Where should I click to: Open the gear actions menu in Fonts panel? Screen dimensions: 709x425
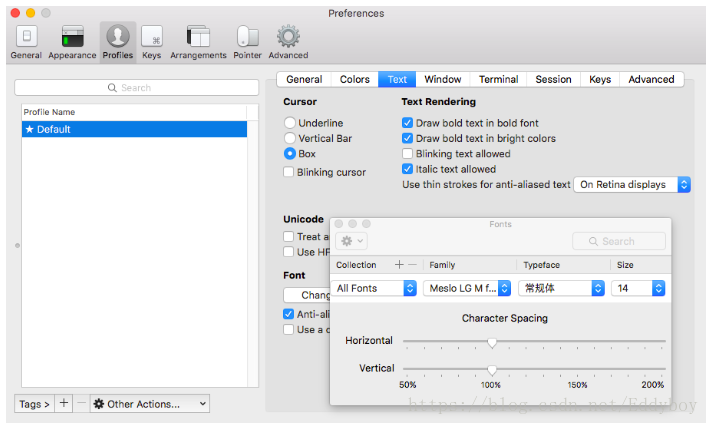pyautogui.click(x=351, y=241)
